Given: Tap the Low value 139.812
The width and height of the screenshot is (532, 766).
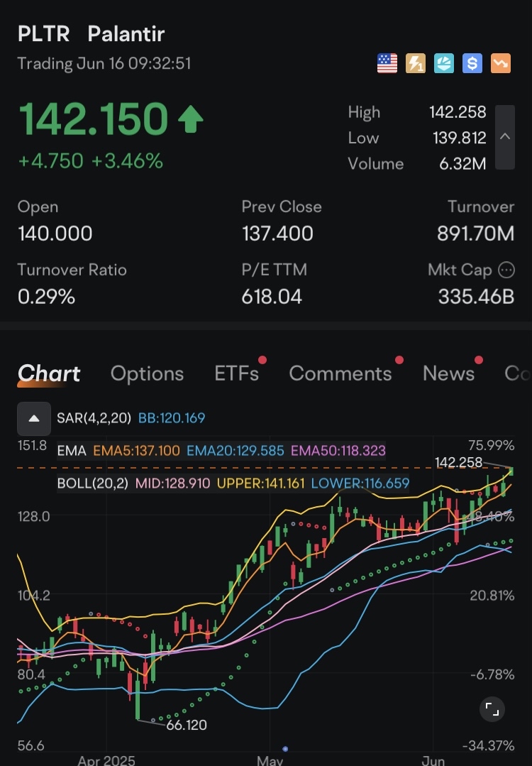Looking at the screenshot, I should [x=459, y=138].
